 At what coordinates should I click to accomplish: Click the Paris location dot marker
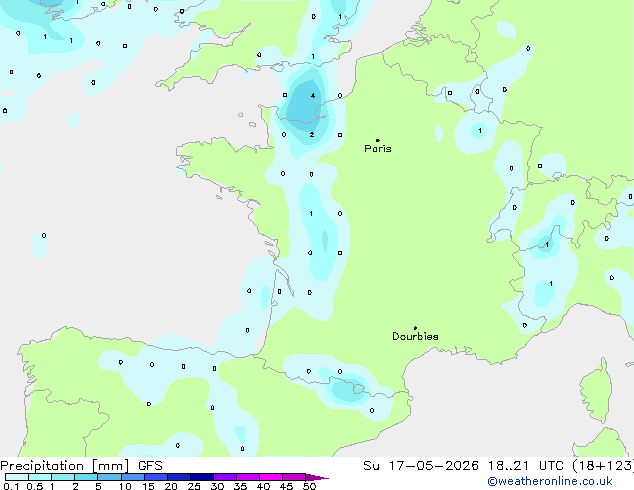coord(378,140)
